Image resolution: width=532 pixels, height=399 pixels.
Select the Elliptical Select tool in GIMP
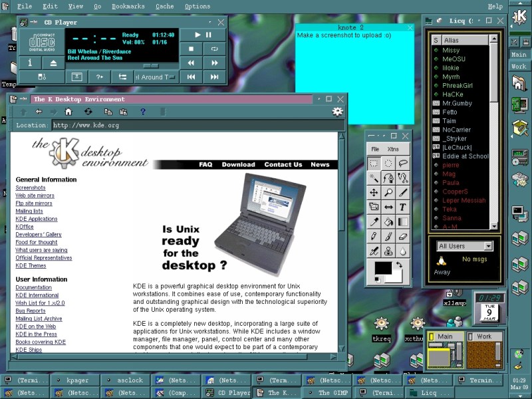388,164
